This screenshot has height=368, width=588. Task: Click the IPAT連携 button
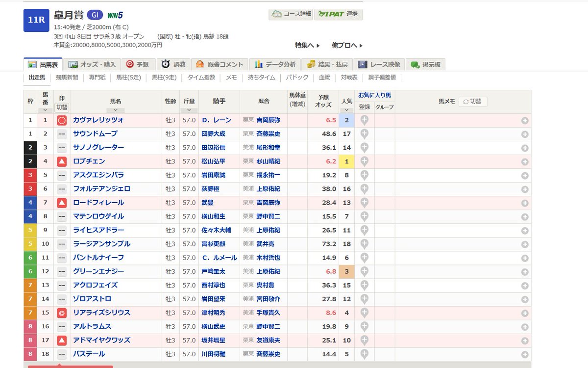[x=339, y=14]
